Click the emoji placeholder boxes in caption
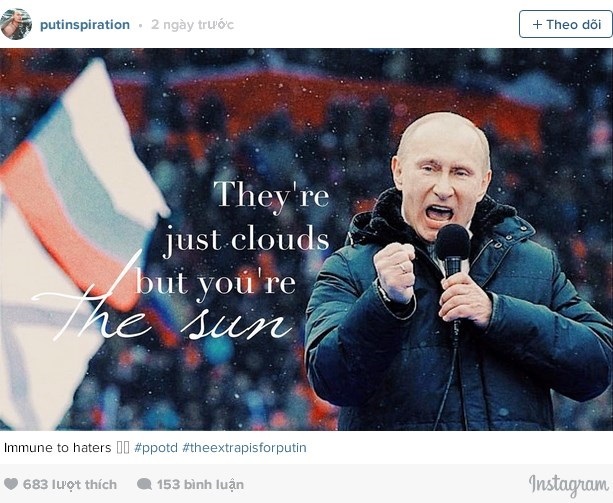Viewport: 613px width, 503px height. (123, 448)
